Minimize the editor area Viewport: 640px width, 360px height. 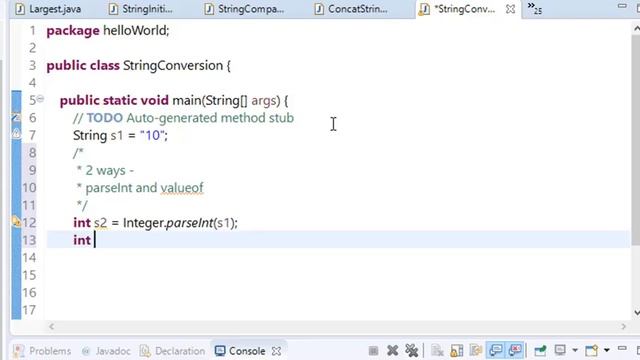[x=622, y=6]
